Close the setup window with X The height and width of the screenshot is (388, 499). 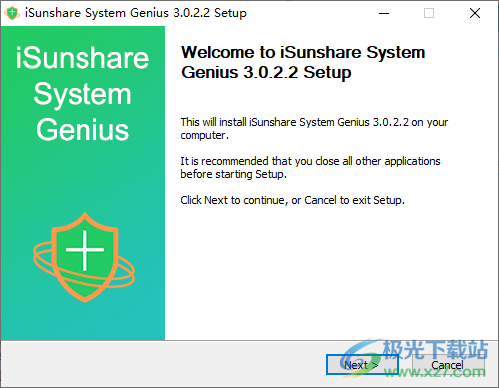click(x=475, y=13)
